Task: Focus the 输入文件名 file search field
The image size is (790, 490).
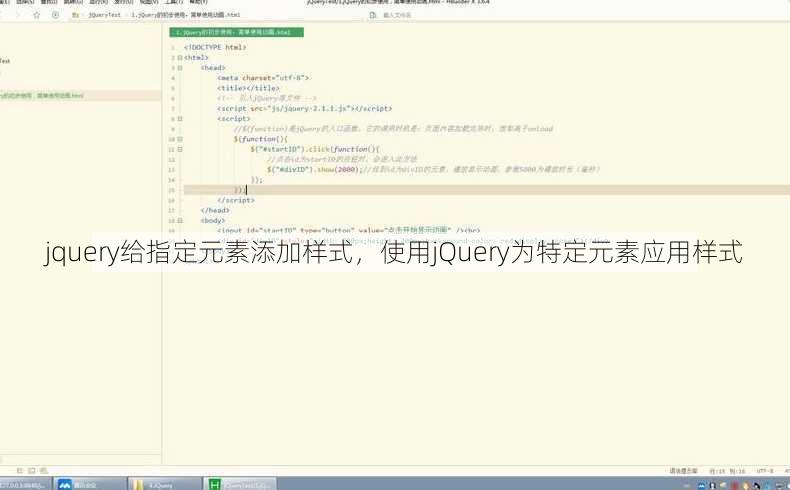Action: click(398, 15)
